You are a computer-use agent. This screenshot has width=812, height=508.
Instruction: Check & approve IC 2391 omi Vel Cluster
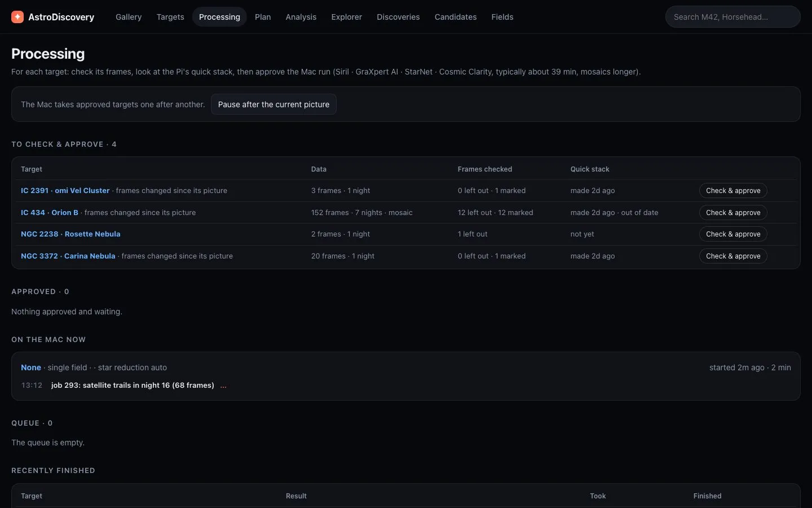(733, 191)
